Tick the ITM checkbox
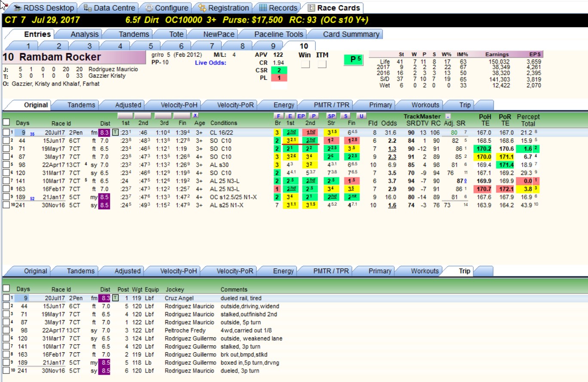 coord(322,64)
